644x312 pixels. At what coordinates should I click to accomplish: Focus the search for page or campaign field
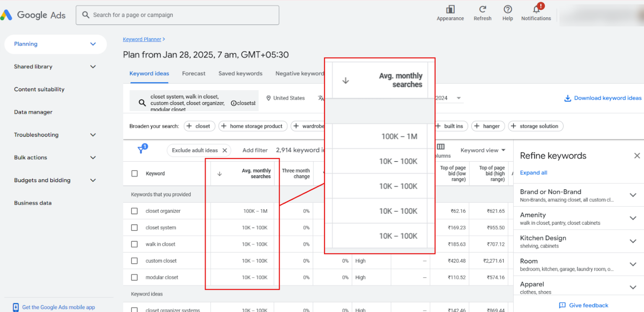coord(177,15)
